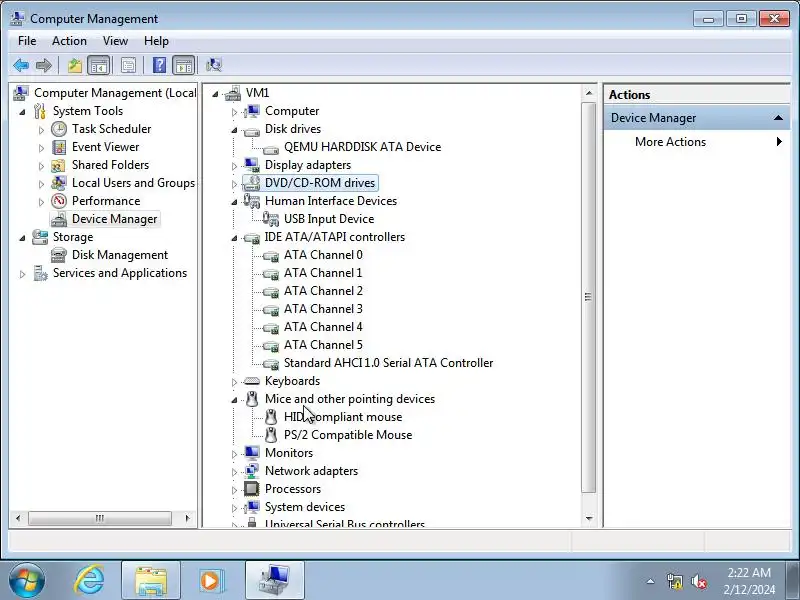Select Device Manager in console tree

(x=114, y=219)
